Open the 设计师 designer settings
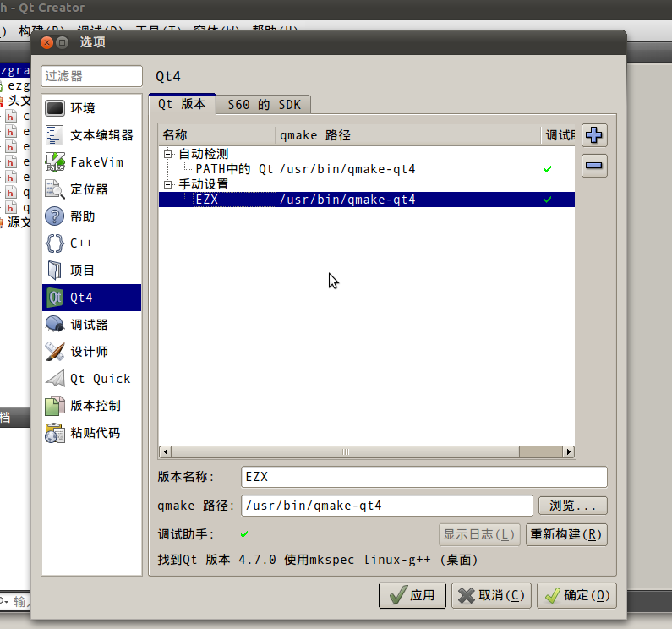Screen dimensions: 672x629 92,352
